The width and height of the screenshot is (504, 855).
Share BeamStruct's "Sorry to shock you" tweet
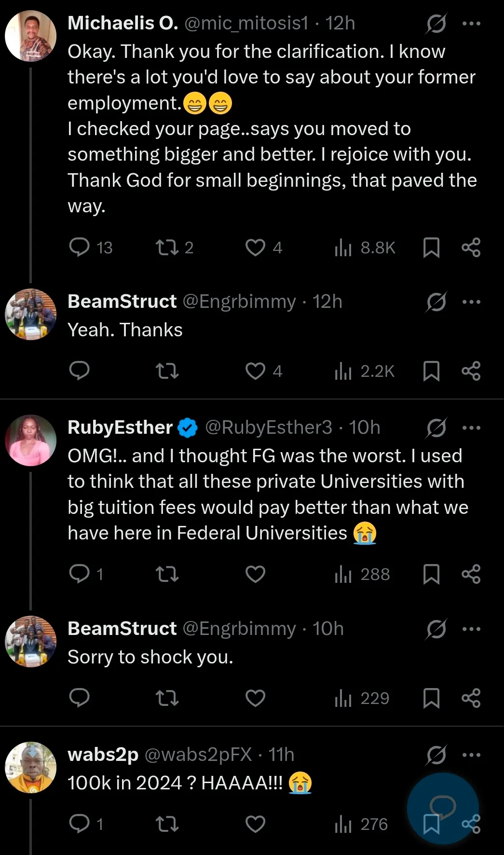471,698
